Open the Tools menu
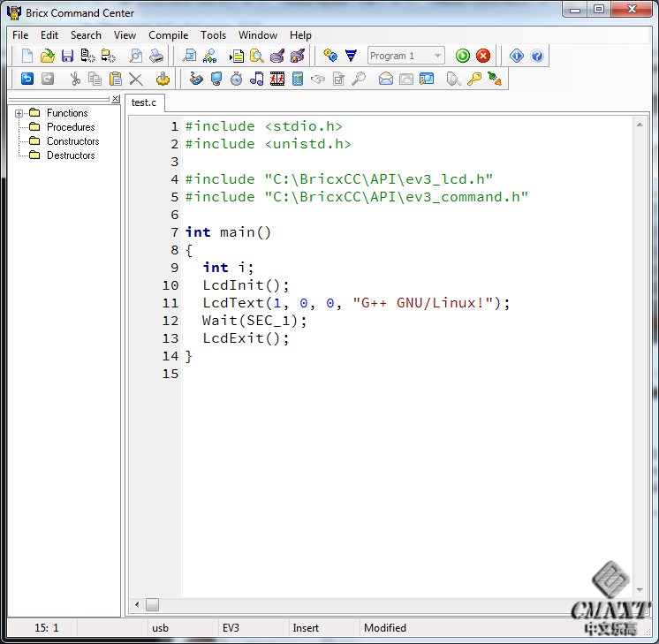Screen dimensions: 659x644 pyautogui.click(x=213, y=35)
